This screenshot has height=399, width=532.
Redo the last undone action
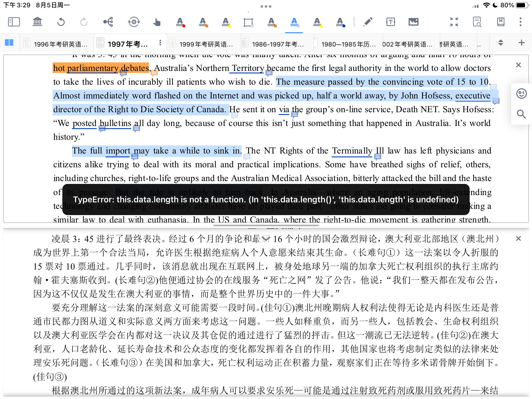(x=84, y=22)
